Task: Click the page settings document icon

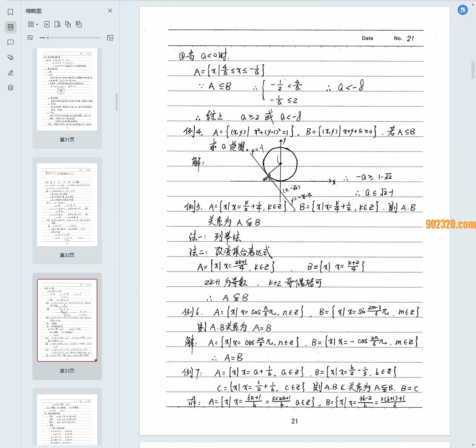Action: click(57, 24)
